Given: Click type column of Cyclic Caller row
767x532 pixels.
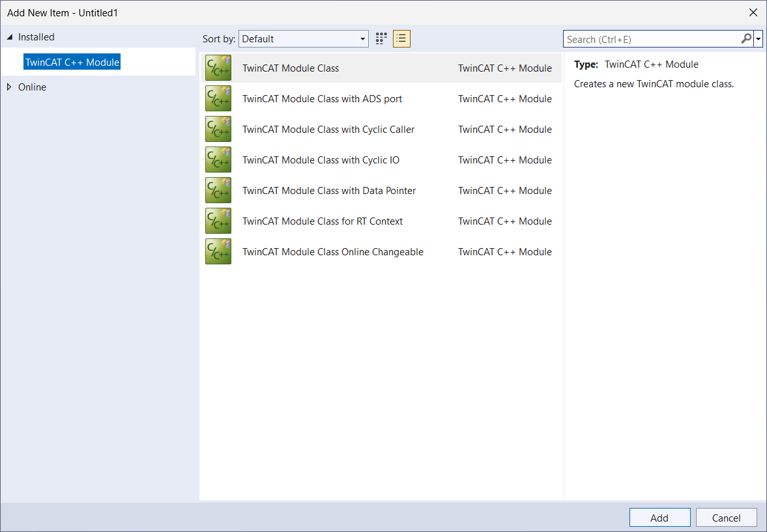Looking at the screenshot, I should pos(505,130).
